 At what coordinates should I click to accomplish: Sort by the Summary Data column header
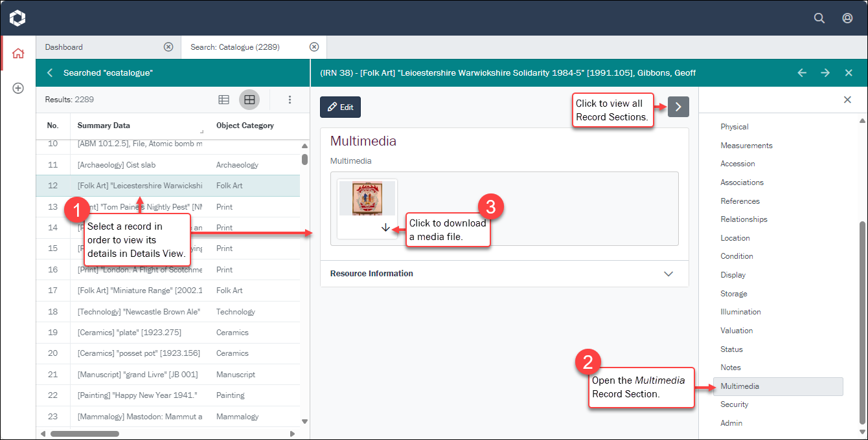[104, 126]
